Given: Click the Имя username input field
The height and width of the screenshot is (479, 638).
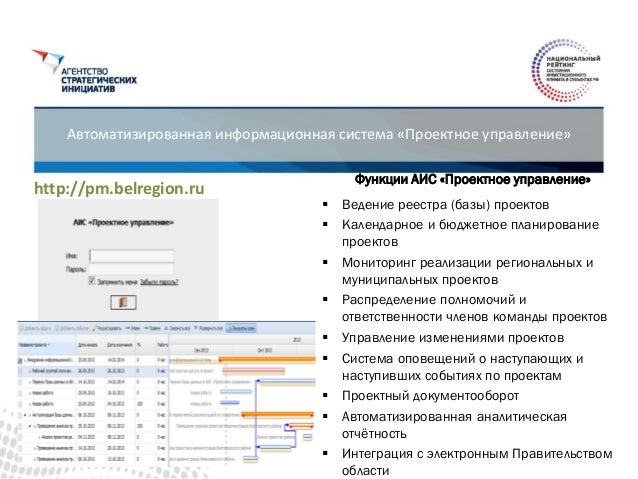Looking at the screenshot, I should pos(132,256).
